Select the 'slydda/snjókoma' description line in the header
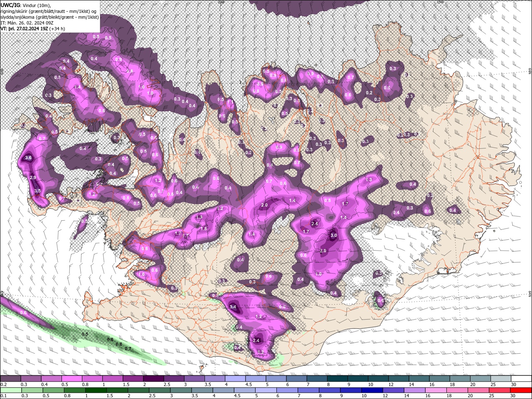This screenshot has height=399, width=532. [x=50, y=17]
